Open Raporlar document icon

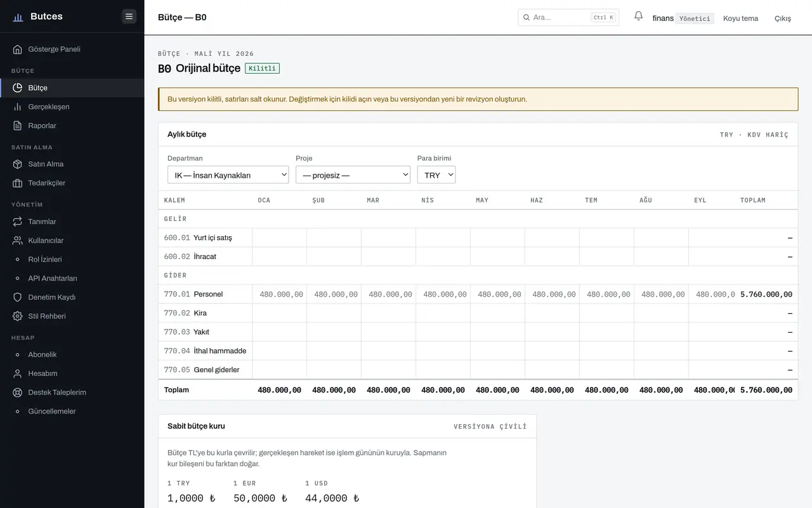17,126
